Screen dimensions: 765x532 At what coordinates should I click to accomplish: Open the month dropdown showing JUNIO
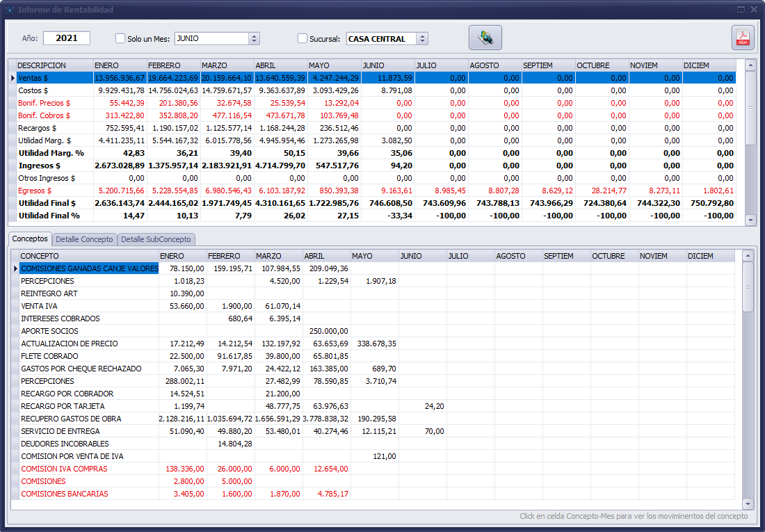pyautogui.click(x=254, y=39)
